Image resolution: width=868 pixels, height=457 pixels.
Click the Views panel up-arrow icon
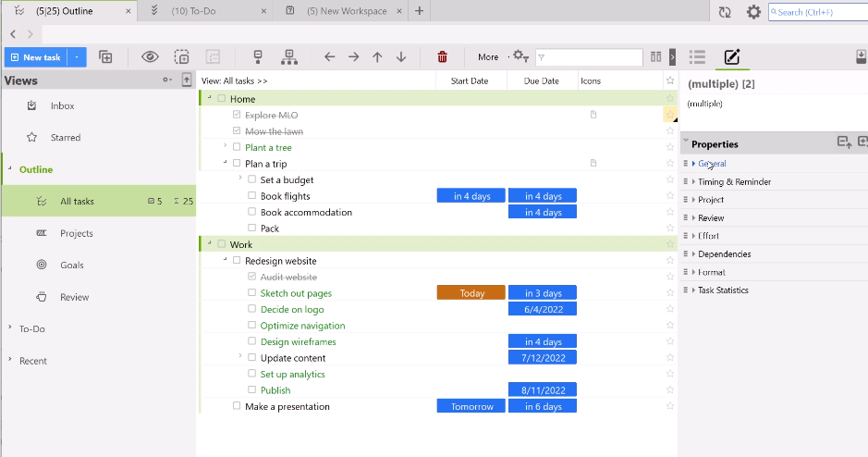click(187, 80)
